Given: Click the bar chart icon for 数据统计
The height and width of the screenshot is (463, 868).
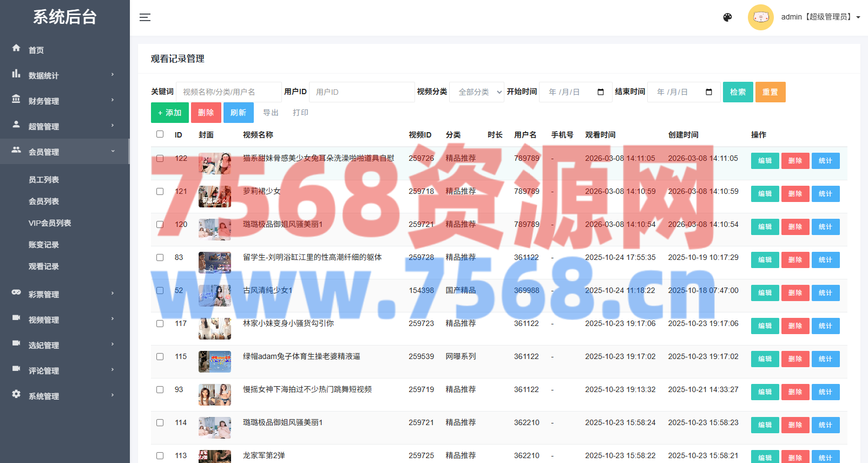Looking at the screenshot, I should click(x=16, y=74).
